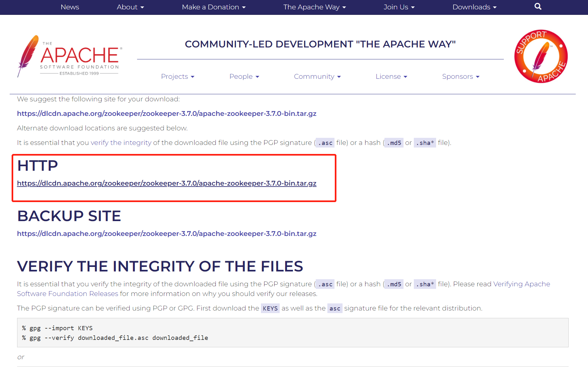Viewport: 588px width, 367px height.
Task: Select the HTTP heading text
Action: pos(38,166)
